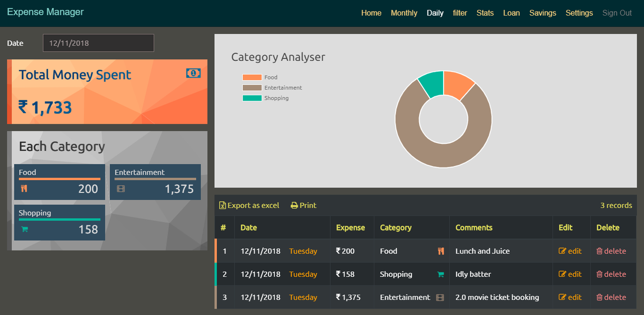Click the Date input field showing 12/11/2018
The image size is (644, 315).
coord(98,43)
